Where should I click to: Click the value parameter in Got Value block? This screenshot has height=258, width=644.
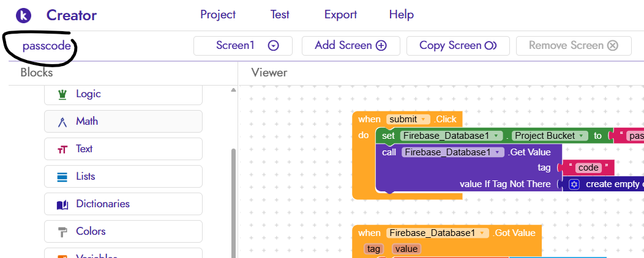[x=406, y=249]
